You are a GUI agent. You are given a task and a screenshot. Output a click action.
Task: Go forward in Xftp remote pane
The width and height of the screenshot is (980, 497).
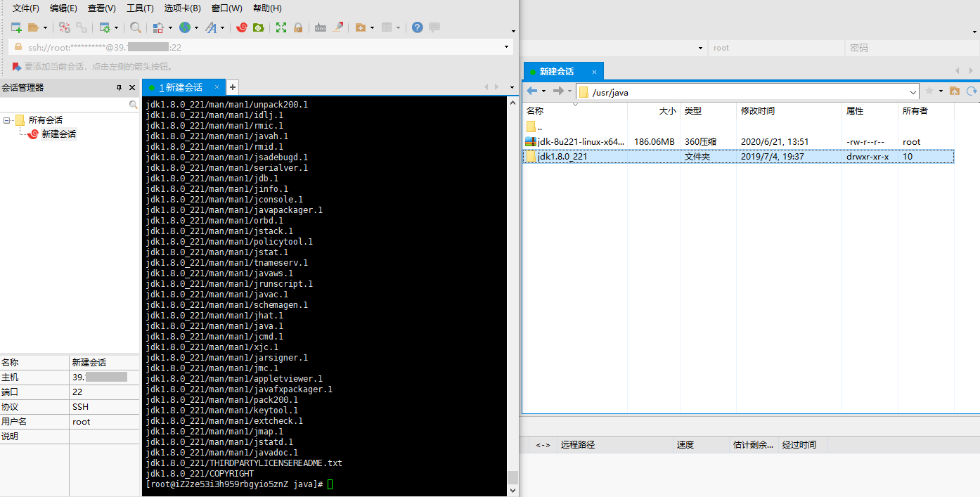pyautogui.click(x=558, y=91)
